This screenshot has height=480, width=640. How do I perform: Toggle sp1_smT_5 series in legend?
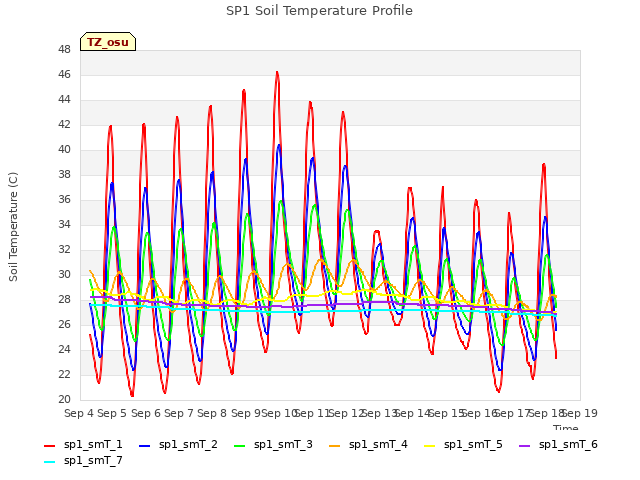(463, 444)
